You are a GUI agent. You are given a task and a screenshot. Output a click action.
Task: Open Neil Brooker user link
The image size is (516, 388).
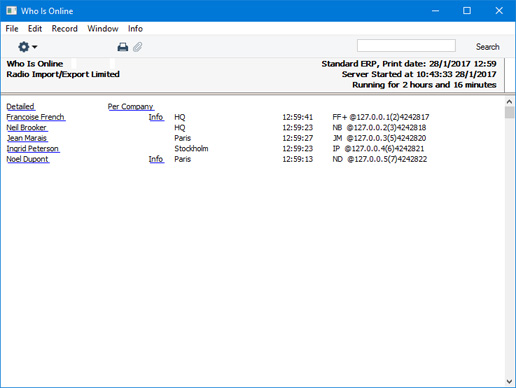click(x=27, y=128)
